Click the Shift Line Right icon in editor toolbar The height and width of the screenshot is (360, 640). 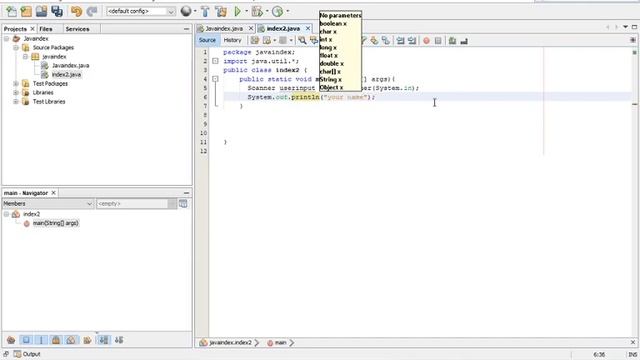[x=412, y=40]
